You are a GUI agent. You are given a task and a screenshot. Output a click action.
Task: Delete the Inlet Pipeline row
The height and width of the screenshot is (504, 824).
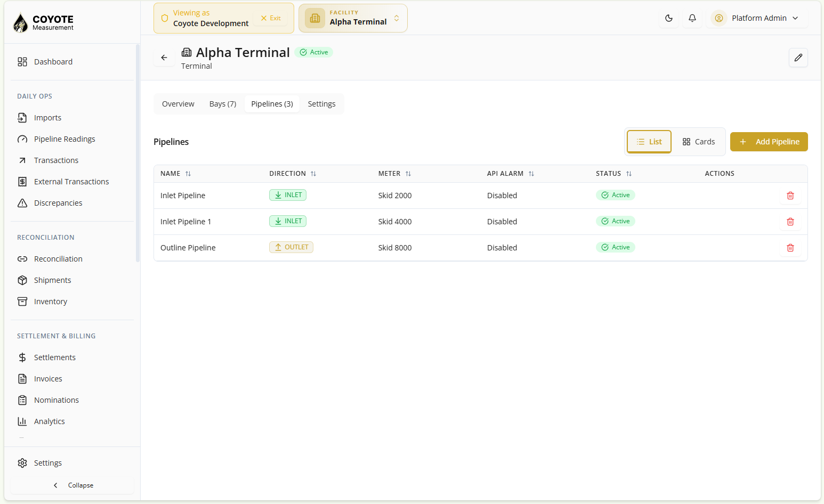click(790, 196)
